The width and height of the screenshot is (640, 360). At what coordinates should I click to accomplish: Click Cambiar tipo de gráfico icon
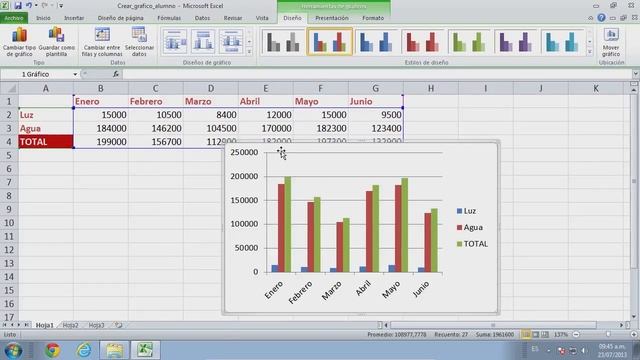click(x=19, y=36)
